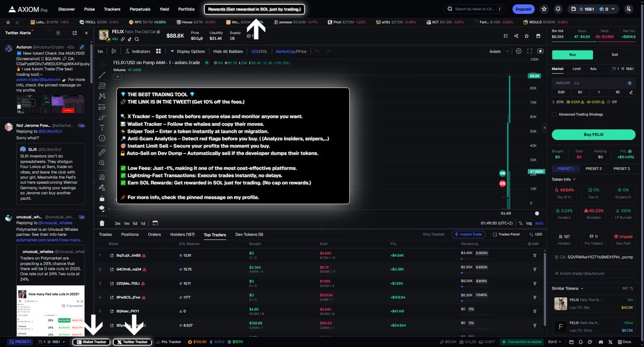The height and width of the screenshot is (347, 644).
Task: Select the ruler measure tool
Action: pos(102,153)
